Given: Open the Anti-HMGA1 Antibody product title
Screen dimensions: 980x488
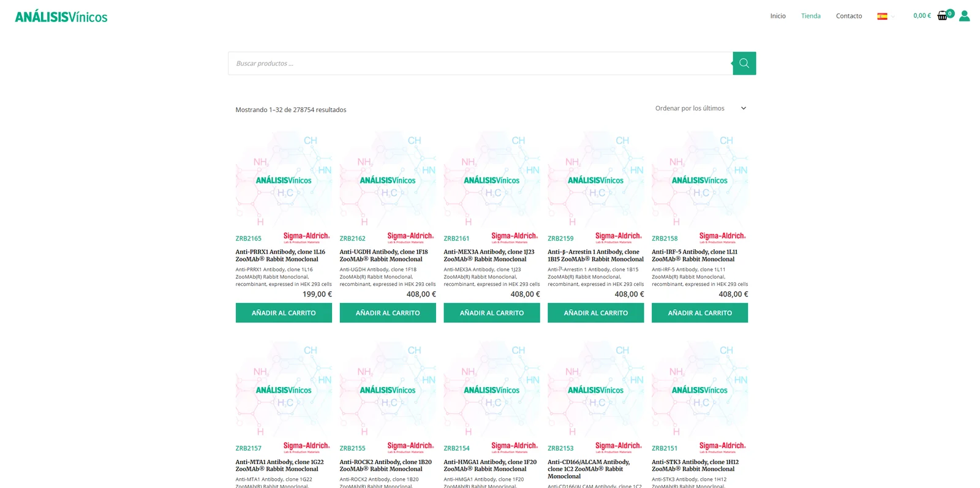Looking at the screenshot, I should [490, 465].
